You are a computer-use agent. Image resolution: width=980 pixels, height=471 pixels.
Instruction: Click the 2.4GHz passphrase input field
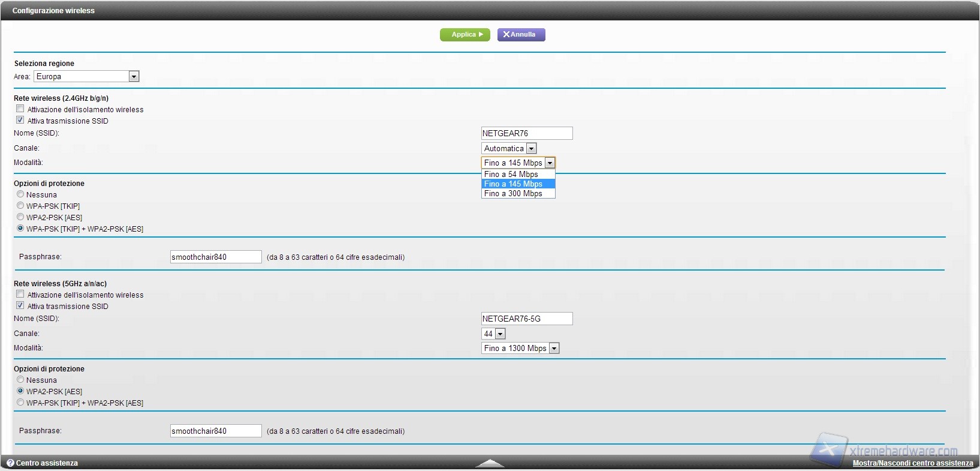[x=216, y=257]
